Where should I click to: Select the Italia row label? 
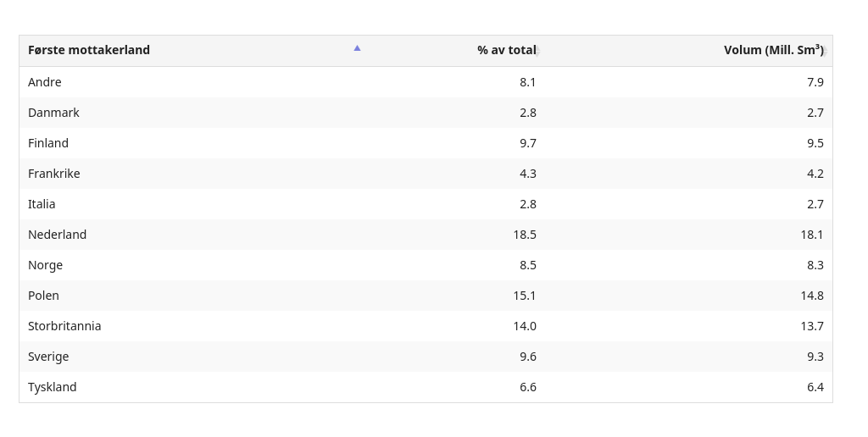pyautogui.click(x=42, y=204)
